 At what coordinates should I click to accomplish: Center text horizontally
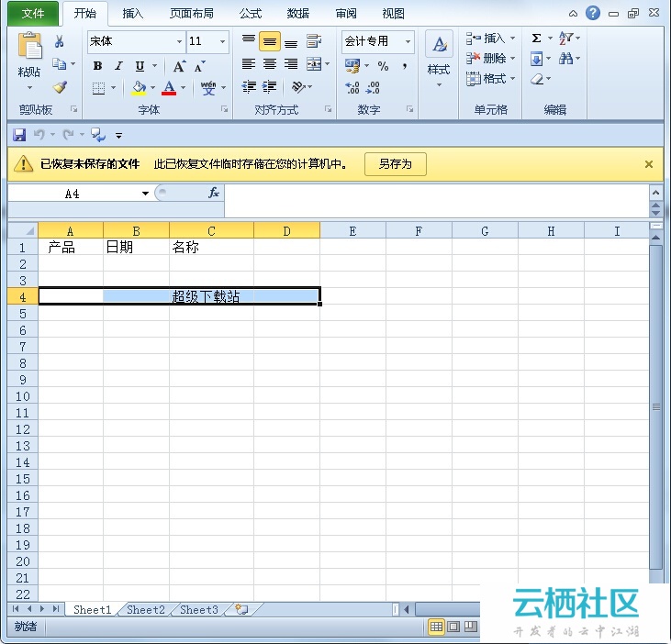click(270, 64)
